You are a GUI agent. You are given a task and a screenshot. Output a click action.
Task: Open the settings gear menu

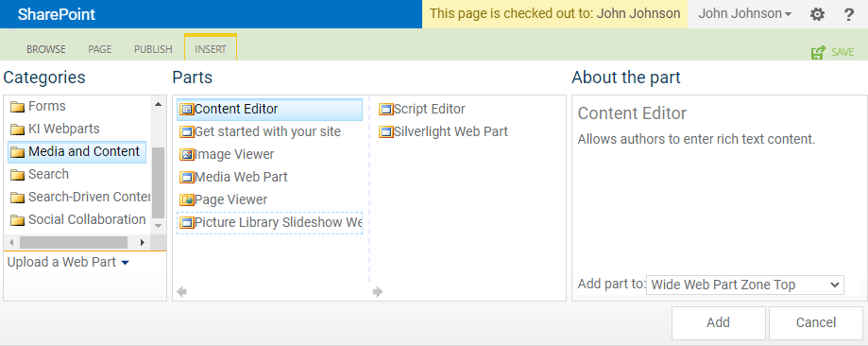(x=817, y=14)
